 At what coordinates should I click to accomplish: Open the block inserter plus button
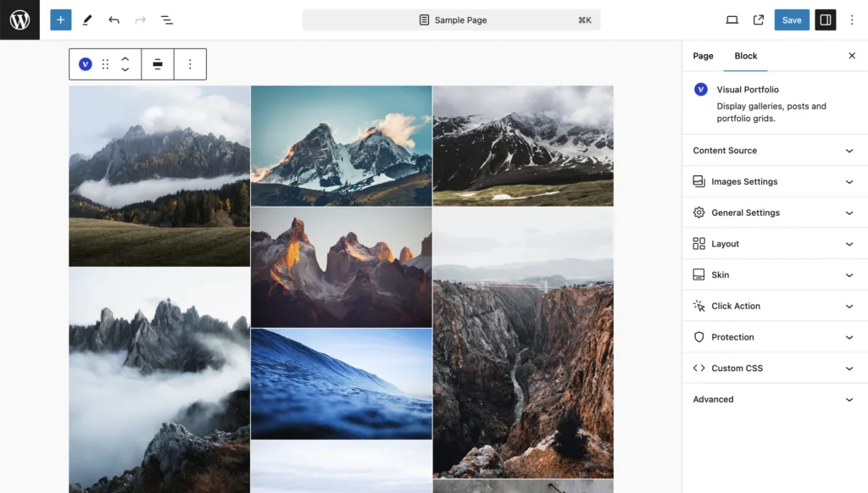60,19
